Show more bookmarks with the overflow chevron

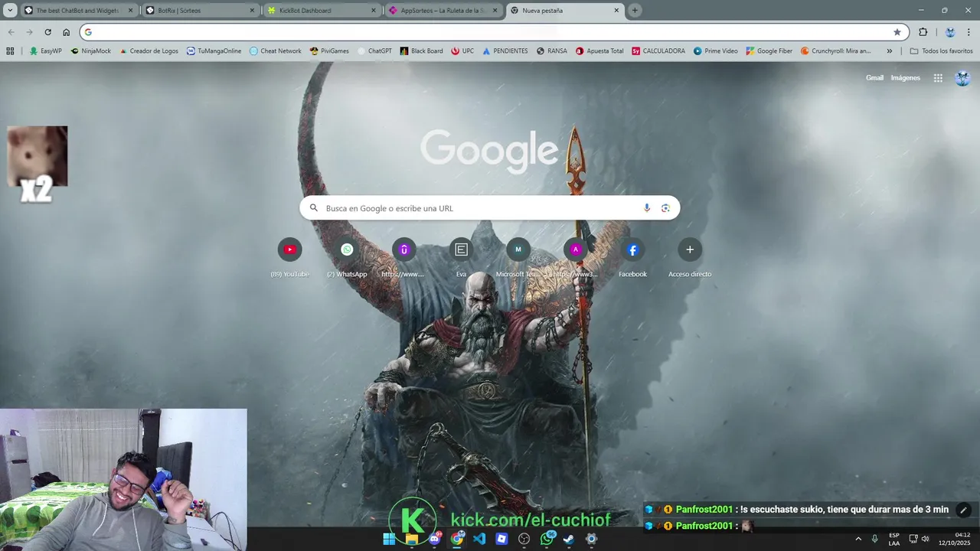coord(889,51)
